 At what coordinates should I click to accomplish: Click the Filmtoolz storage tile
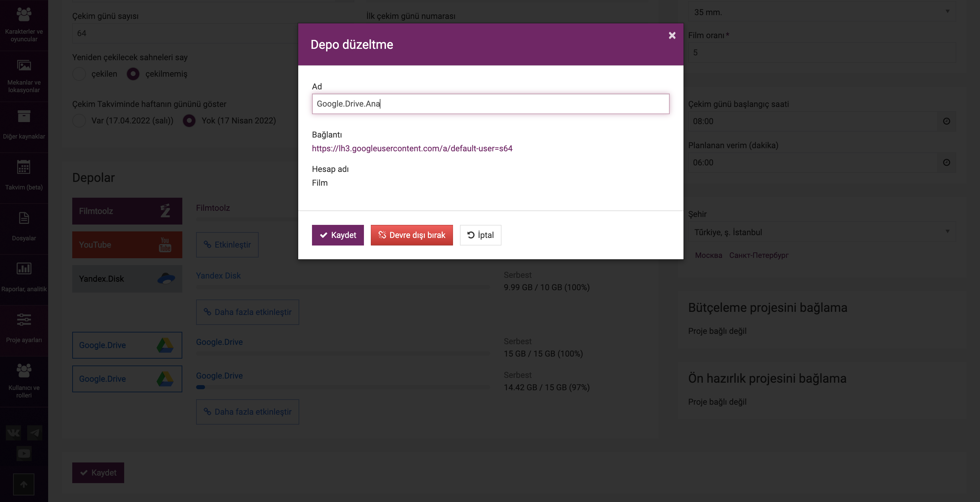[127, 211]
